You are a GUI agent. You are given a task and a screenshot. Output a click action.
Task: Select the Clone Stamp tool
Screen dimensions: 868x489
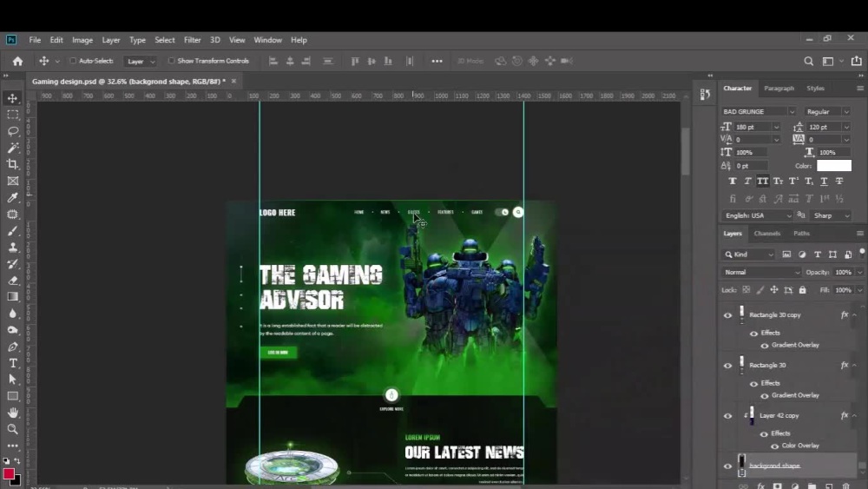click(13, 248)
